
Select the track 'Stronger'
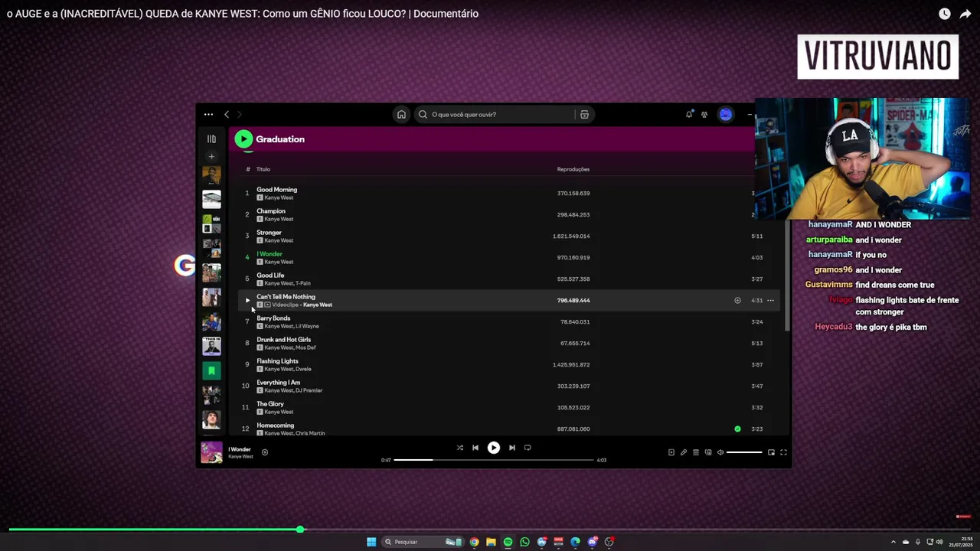click(269, 233)
